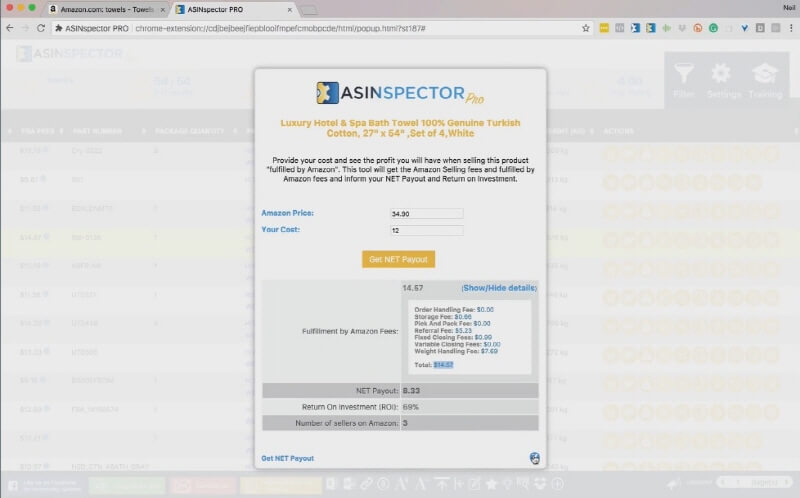Viewport: 800px width, 498px height.
Task: Click the Get NET Payout link at bottom
Action: 287,458
